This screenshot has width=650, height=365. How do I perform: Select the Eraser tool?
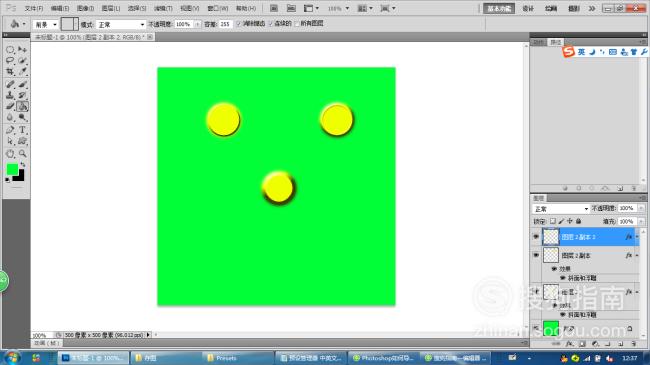[x=10, y=107]
